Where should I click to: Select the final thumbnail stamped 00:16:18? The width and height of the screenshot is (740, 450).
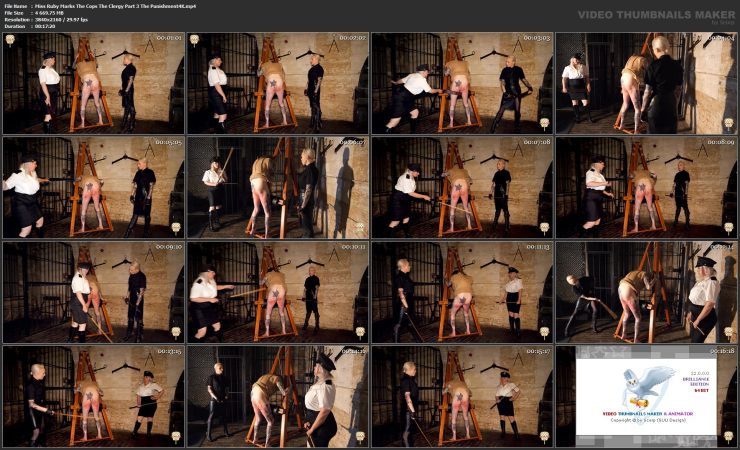coord(646,395)
